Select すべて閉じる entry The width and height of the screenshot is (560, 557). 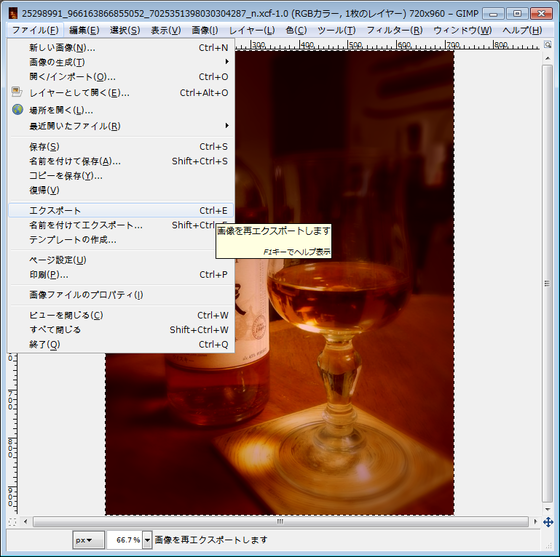click(x=121, y=330)
